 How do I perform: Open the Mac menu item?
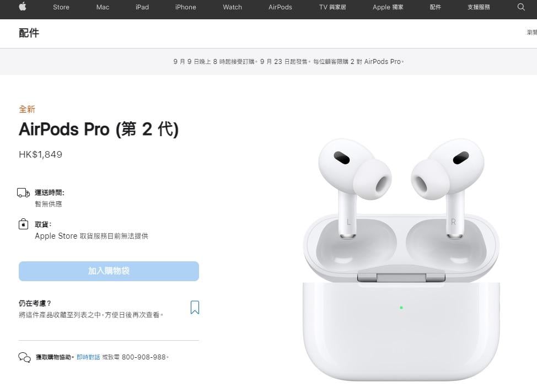click(x=103, y=7)
